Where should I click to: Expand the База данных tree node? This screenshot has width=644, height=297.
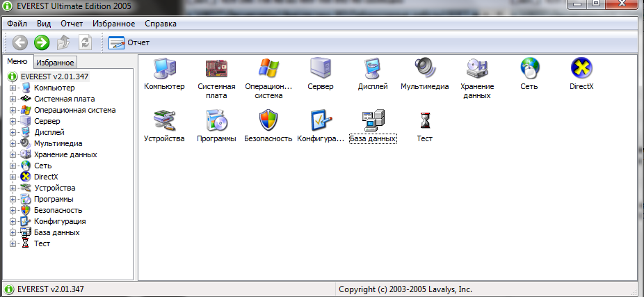13,232
